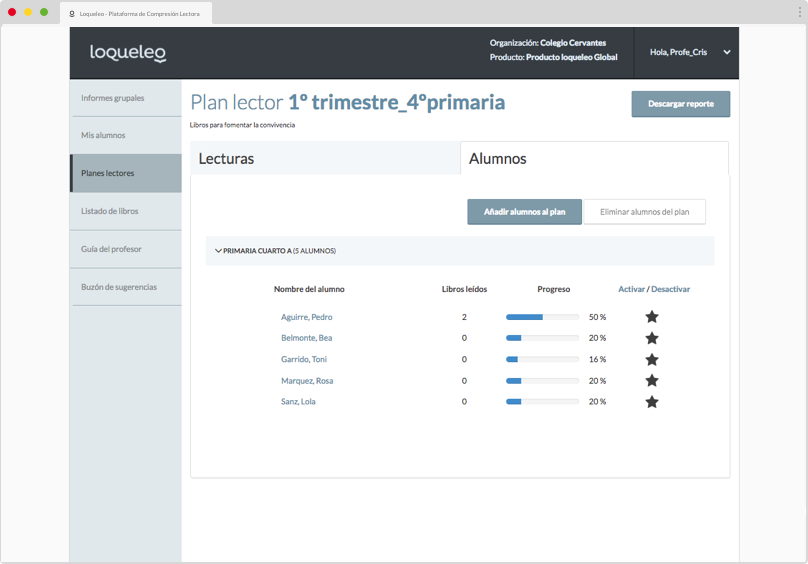
Task: Open Guía del profesor in the sidebar
Action: (126, 249)
